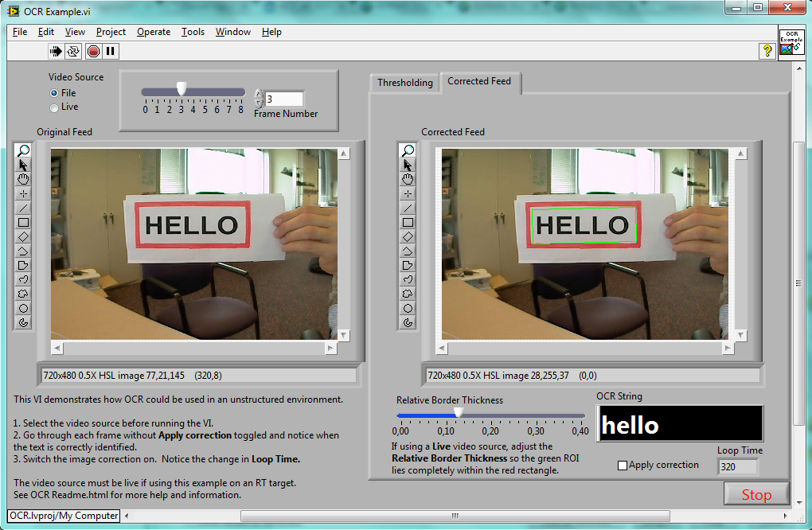Switch to the Thresholding tab

(x=404, y=83)
